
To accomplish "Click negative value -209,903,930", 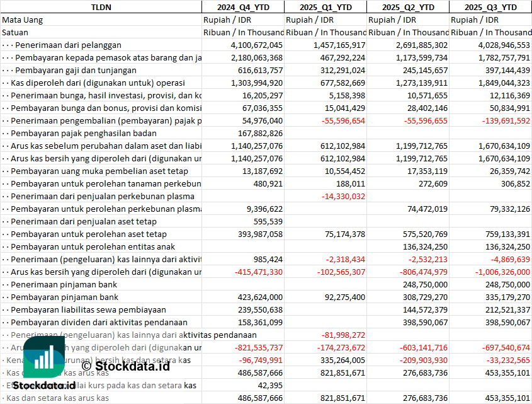I will click(x=424, y=360).
